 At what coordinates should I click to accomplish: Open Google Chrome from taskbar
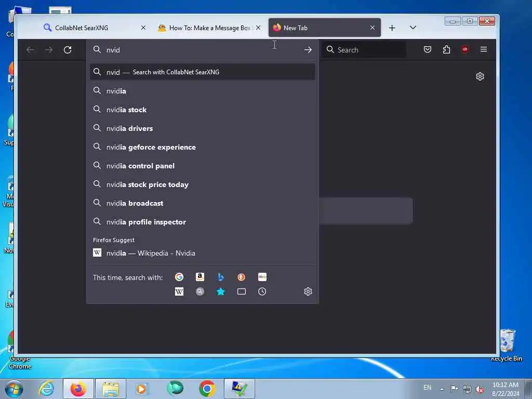[207, 389]
